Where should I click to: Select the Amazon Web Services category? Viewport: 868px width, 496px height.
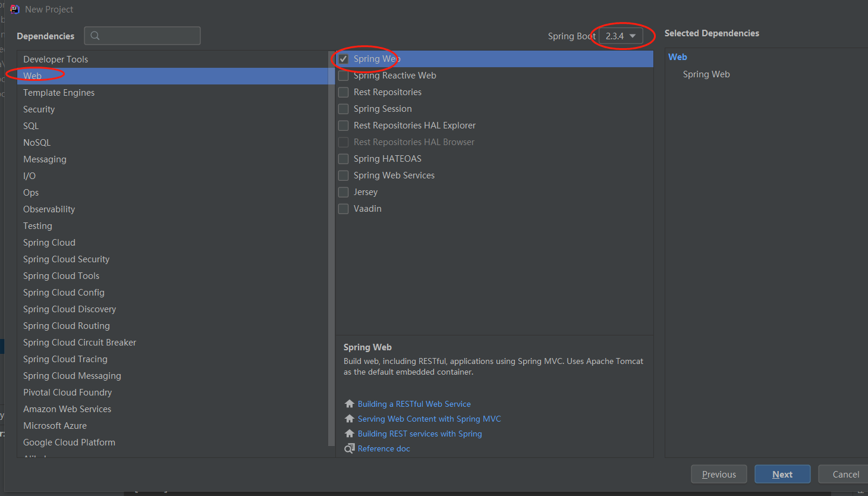pos(172,409)
